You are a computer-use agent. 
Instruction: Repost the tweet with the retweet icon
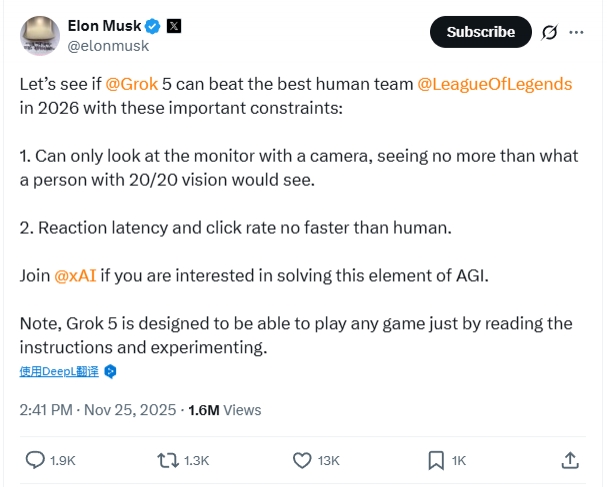click(168, 460)
